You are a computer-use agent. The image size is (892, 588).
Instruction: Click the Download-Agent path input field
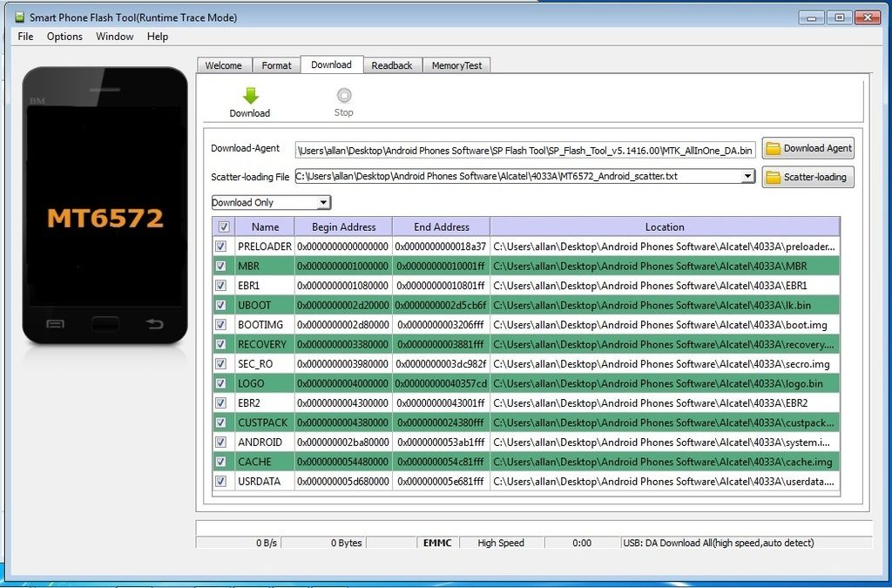coord(525,150)
